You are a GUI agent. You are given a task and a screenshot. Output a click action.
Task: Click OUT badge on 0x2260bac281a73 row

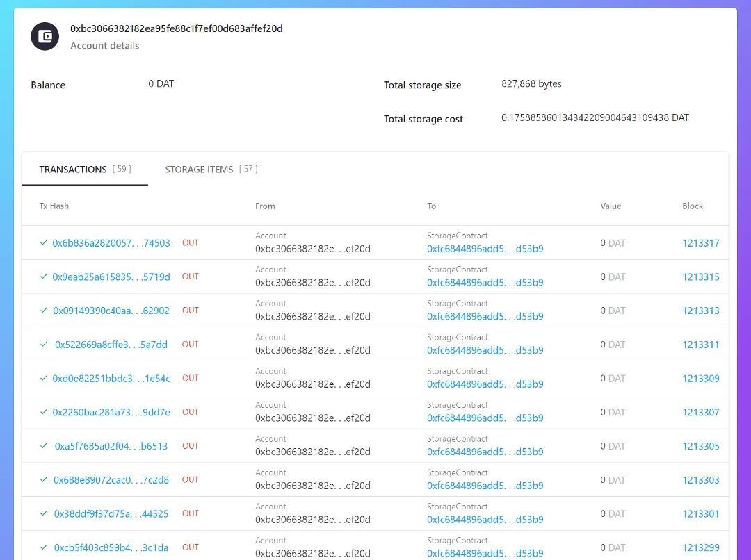(190, 411)
